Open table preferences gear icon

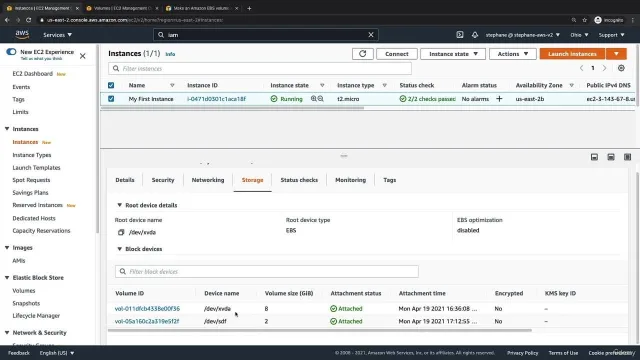(621, 68)
